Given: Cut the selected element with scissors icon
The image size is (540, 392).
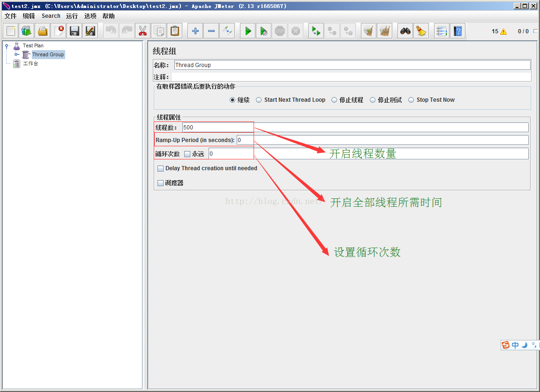Looking at the screenshot, I should [x=143, y=31].
